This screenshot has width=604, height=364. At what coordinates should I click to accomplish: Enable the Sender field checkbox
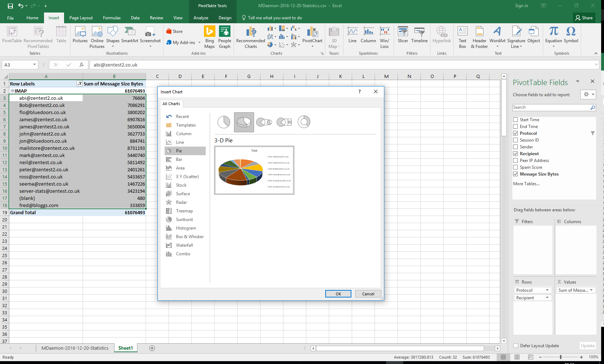pyautogui.click(x=516, y=147)
